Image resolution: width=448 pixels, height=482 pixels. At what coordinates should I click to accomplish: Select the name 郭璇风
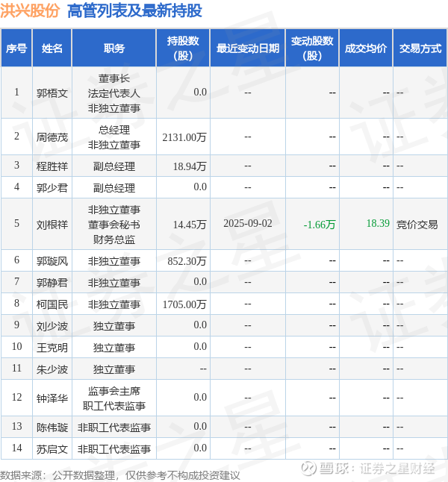tap(52, 261)
